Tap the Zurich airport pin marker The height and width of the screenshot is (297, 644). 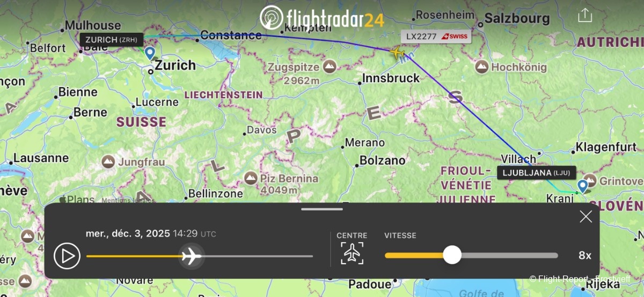click(x=150, y=53)
